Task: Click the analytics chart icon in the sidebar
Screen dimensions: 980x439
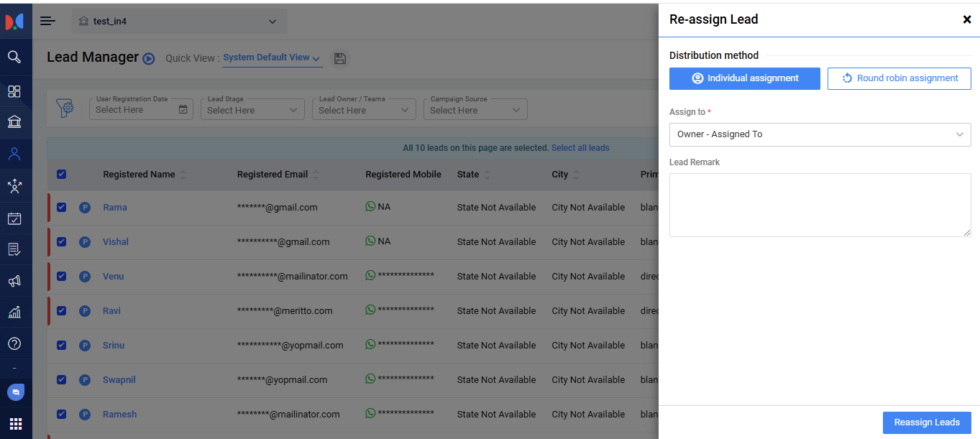Action: [14, 312]
